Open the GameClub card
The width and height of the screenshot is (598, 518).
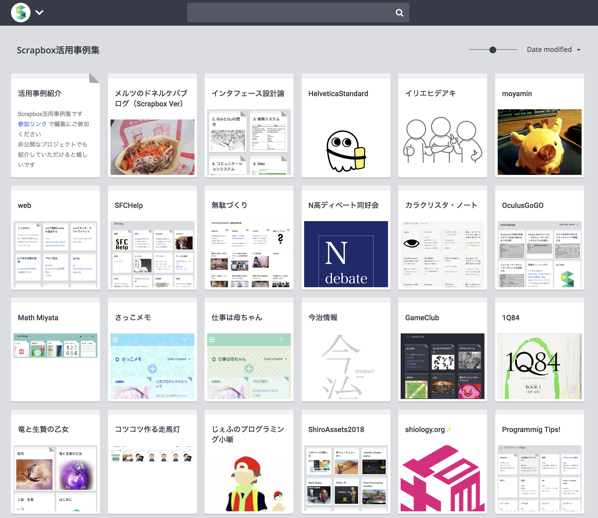[442, 349]
